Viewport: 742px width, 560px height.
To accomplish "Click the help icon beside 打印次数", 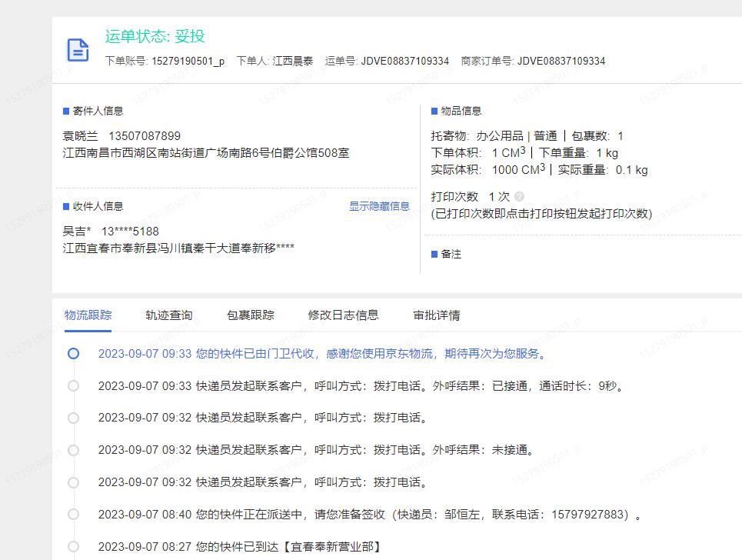I will [x=519, y=196].
